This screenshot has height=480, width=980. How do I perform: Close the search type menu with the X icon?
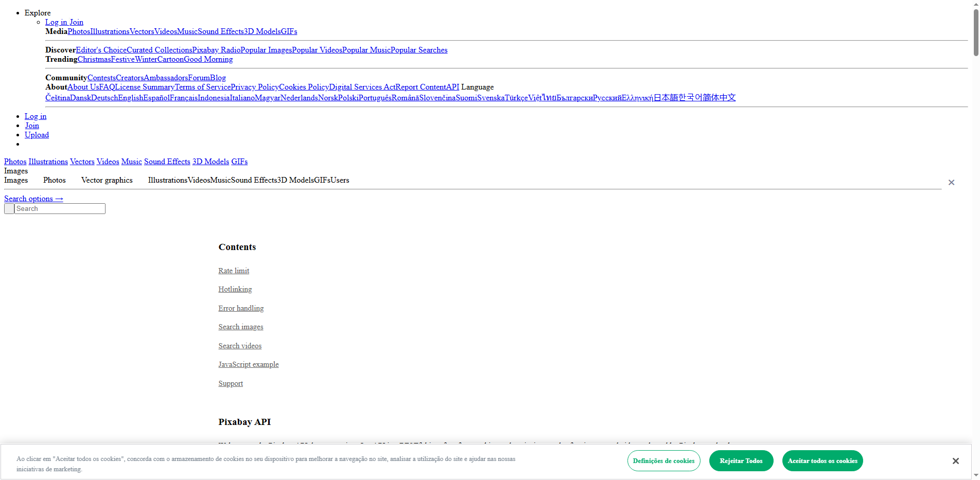tap(951, 183)
